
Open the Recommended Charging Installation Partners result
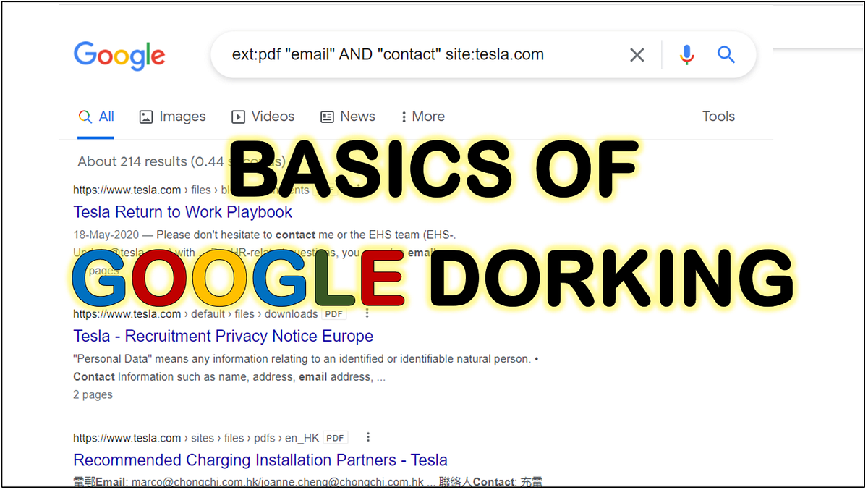[x=260, y=460]
